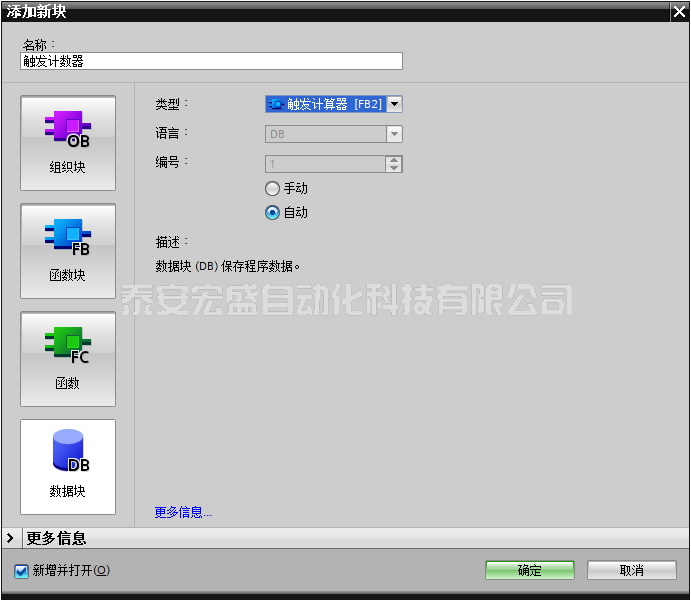Image resolution: width=691 pixels, height=601 pixels.
Task: Click the 名称 name input field
Action: pyautogui.click(x=211, y=61)
